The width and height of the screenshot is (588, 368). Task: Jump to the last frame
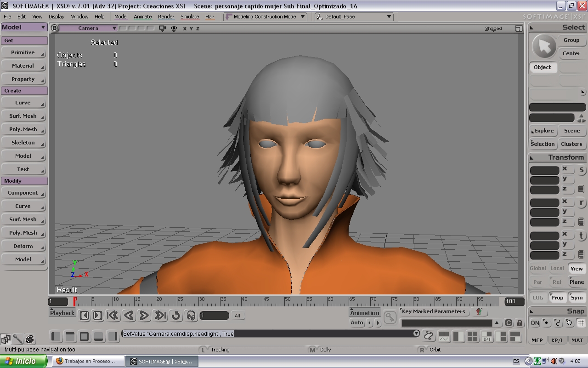point(160,316)
